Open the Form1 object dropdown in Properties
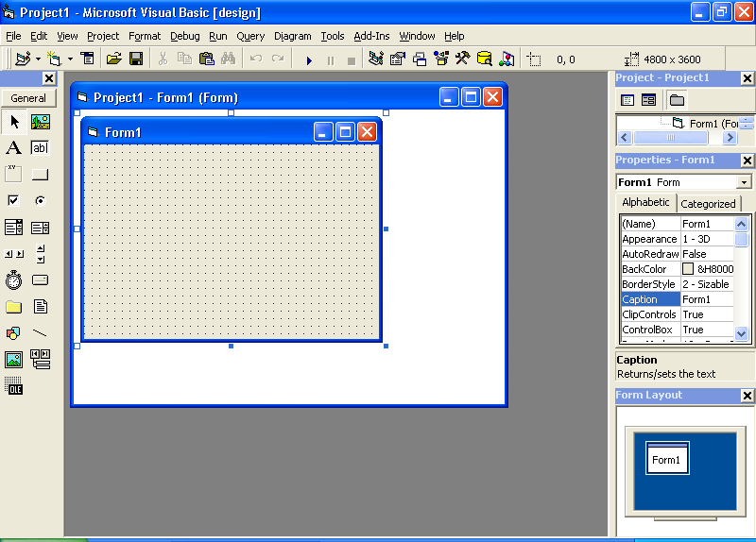Screen dimensions: 756x542 744,182
